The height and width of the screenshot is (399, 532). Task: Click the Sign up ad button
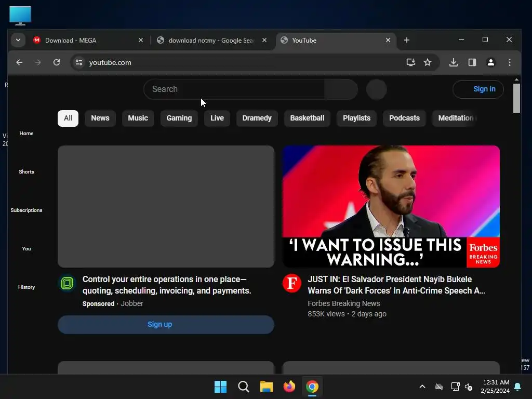pos(166,325)
